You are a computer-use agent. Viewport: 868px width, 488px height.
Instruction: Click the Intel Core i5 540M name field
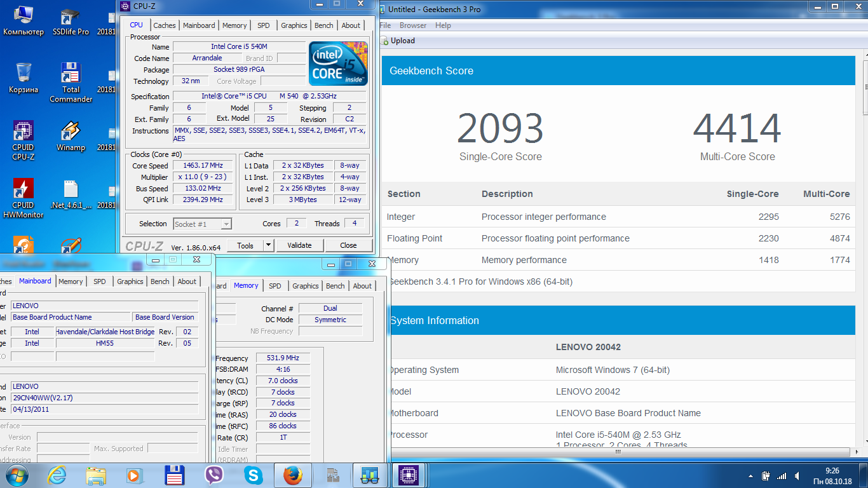click(x=239, y=46)
